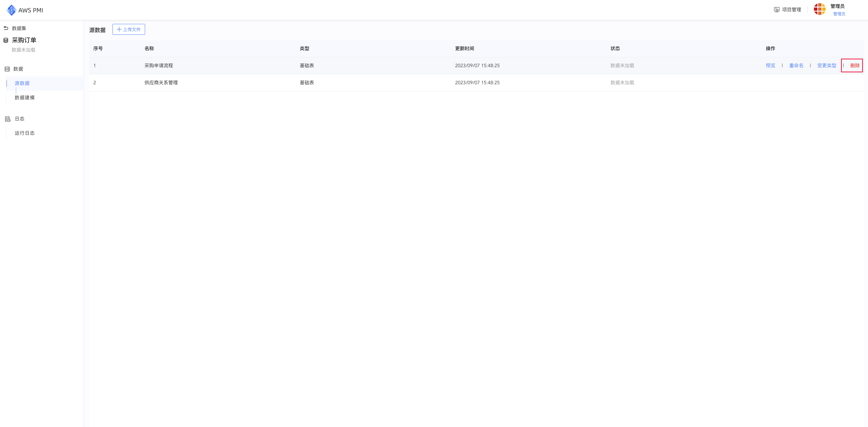Click 重命名 for 采购申请流程 row
The height and width of the screenshot is (427, 868).
pos(796,65)
